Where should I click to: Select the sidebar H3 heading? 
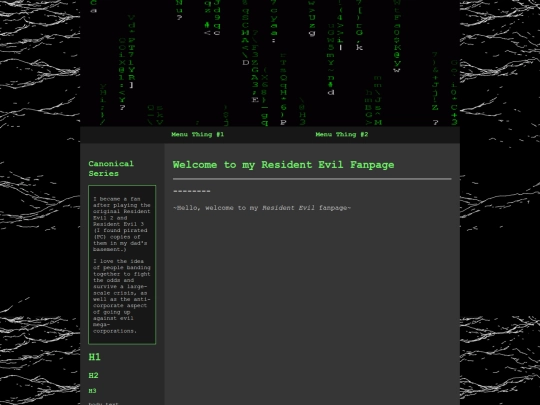pyautogui.click(x=92, y=391)
